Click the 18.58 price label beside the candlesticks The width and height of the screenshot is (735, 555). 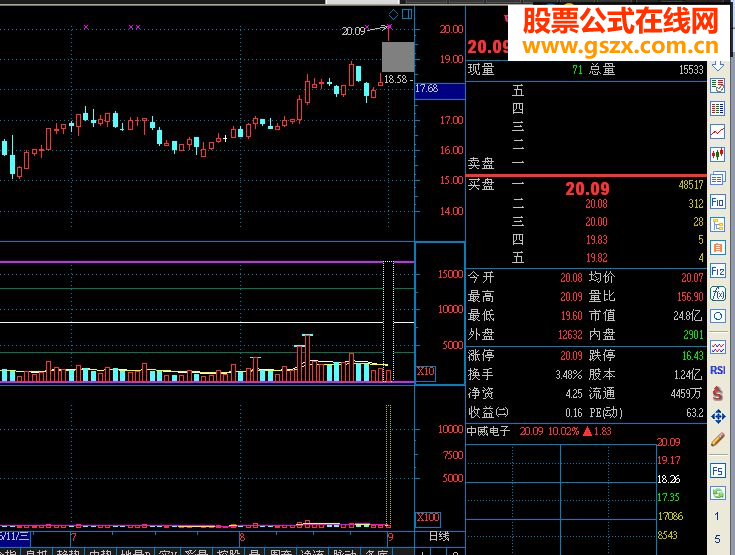[396, 79]
